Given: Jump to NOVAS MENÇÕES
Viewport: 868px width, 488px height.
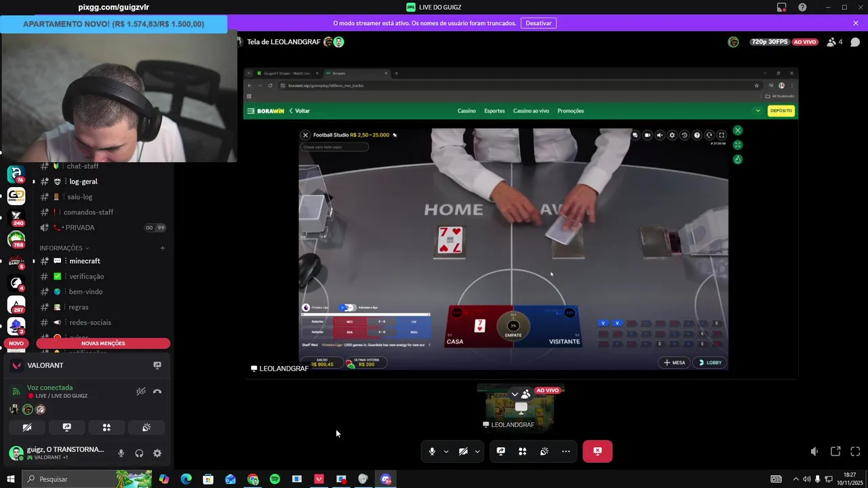Looking at the screenshot, I should point(103,344).
